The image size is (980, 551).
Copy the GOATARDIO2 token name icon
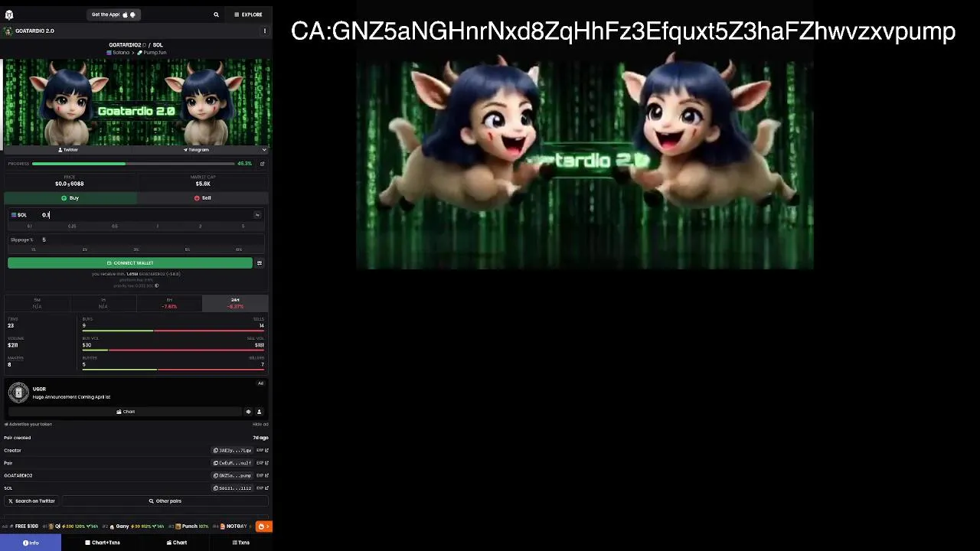click(144, 45)
